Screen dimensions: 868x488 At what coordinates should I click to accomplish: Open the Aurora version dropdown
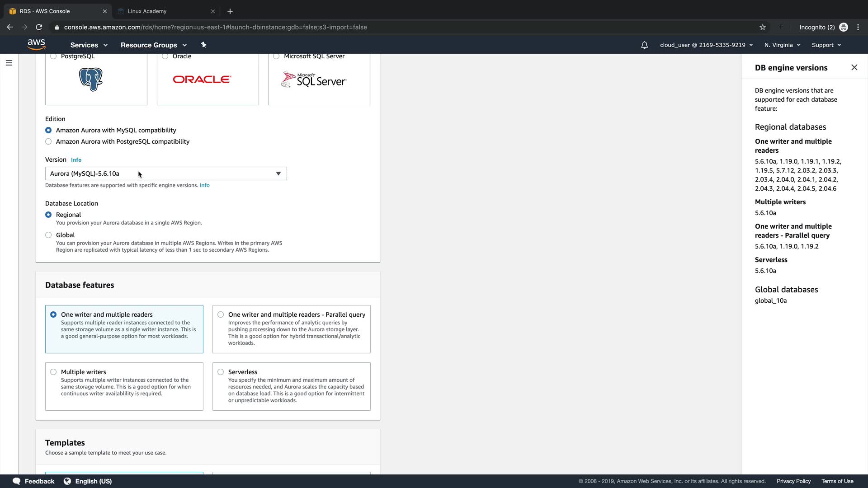[165, 174]
